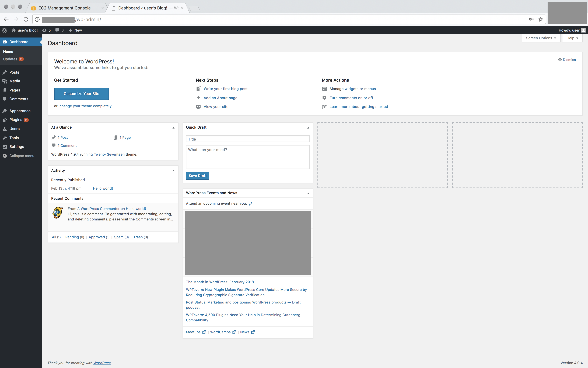Click the Customize Your Site button
This screenshot has width=588, height=368.
(x=81, y=94)
